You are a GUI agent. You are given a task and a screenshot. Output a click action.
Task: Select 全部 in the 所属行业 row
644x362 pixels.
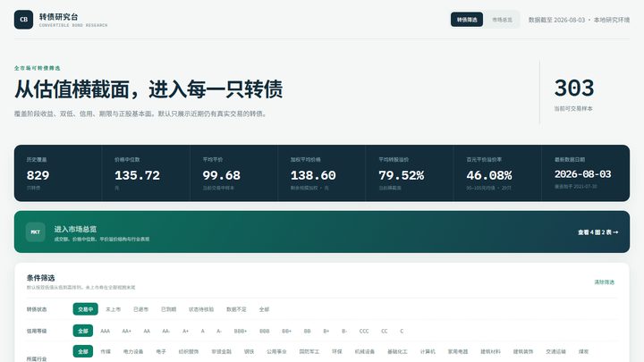point(83,352)
